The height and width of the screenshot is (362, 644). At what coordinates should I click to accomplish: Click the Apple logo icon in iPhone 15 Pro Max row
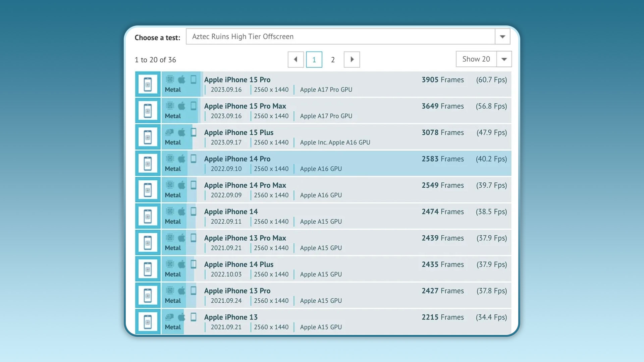tap(181, 106)
